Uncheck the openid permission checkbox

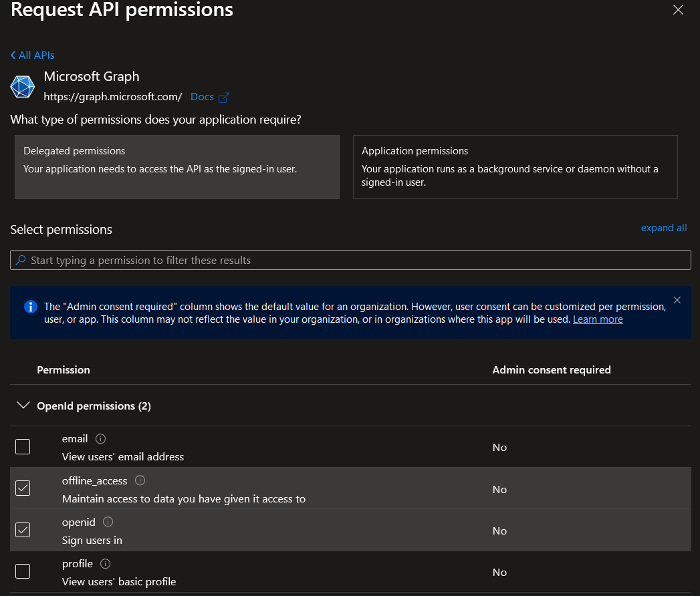tap(23, 530)
